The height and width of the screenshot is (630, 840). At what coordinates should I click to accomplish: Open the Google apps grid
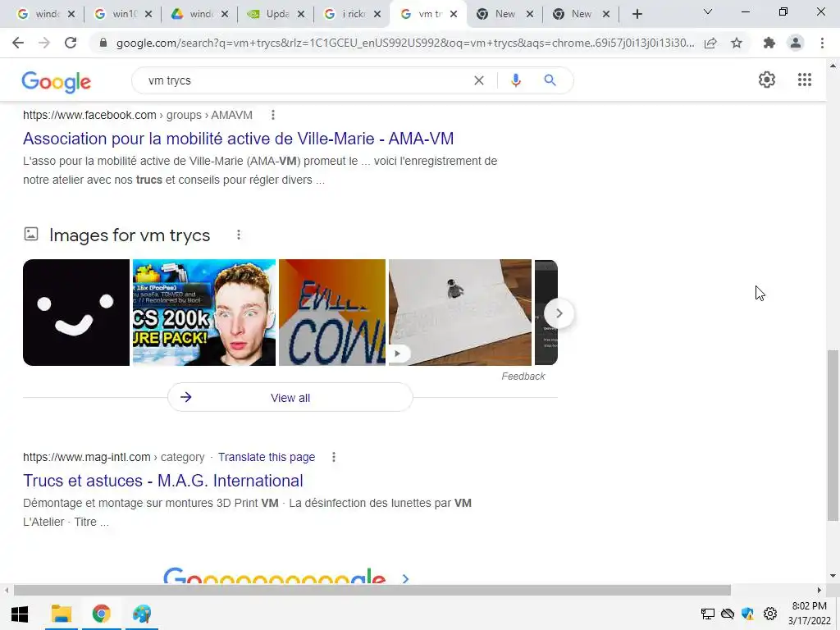(x=804, y=80)
